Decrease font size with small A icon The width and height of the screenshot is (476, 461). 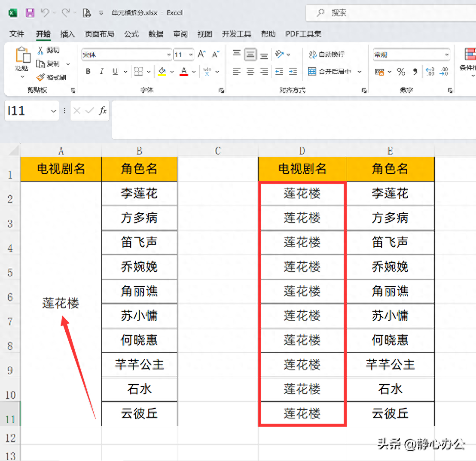(216, 54)
